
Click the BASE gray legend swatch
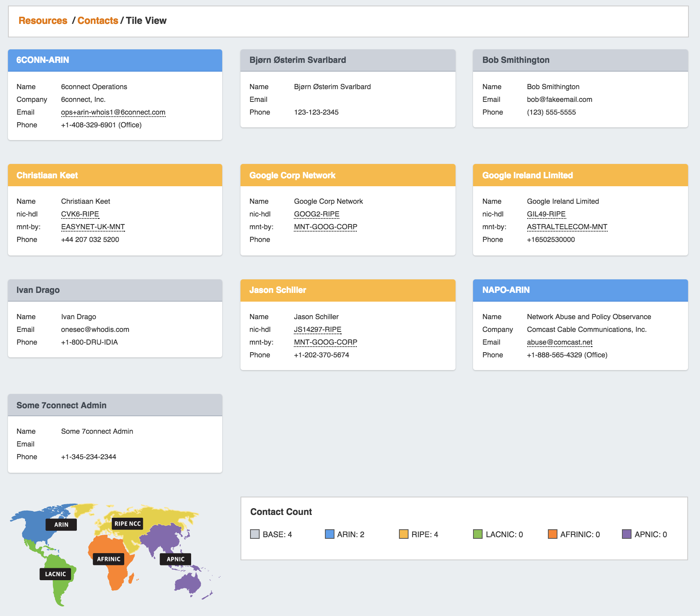click(x=255, y=534)
